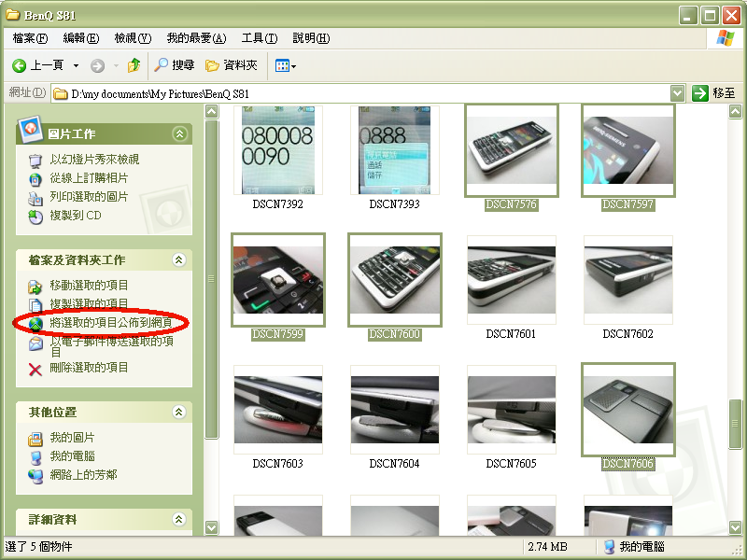Click file pane scrollbar down arrow

(x=736, y=527)
